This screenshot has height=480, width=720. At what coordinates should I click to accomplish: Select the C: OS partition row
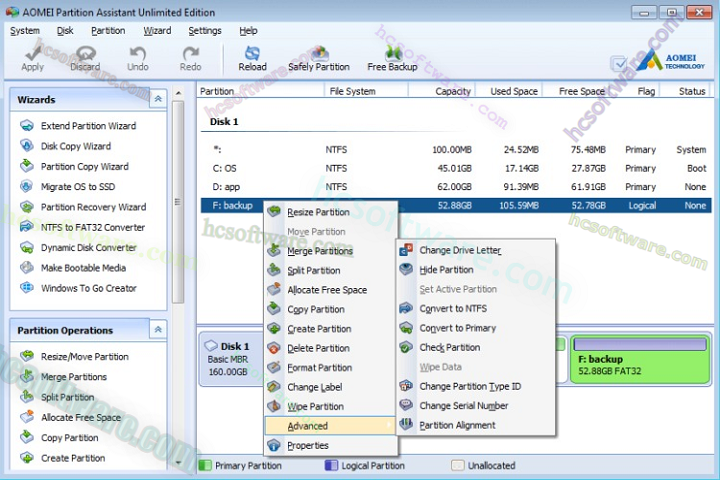pyautogui.click(x=456, y=169)
